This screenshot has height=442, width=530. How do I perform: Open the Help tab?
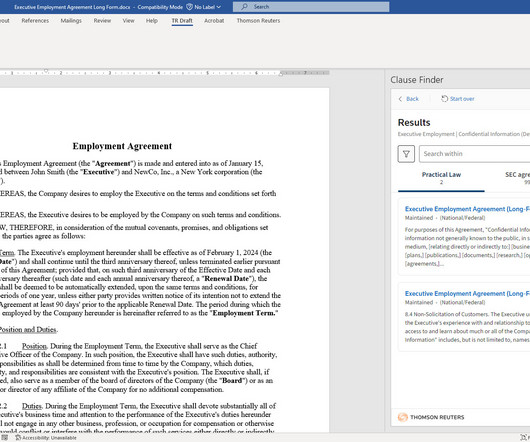tap(152, 21)
